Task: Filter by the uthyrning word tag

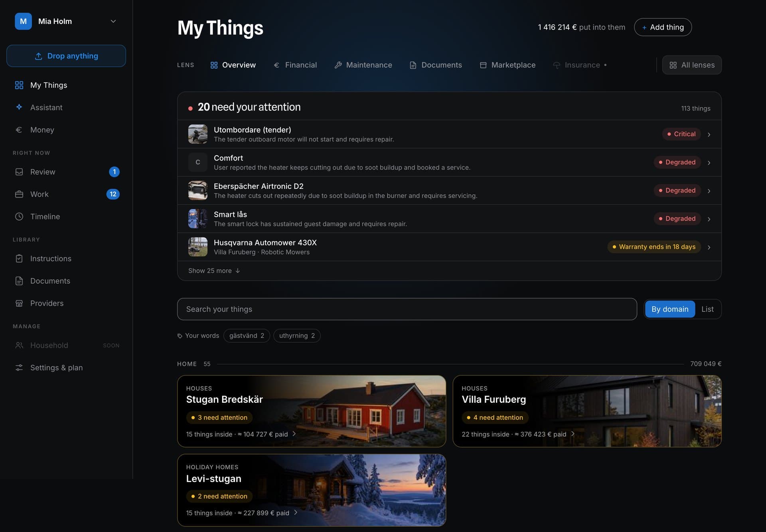Action: (297, 336)
